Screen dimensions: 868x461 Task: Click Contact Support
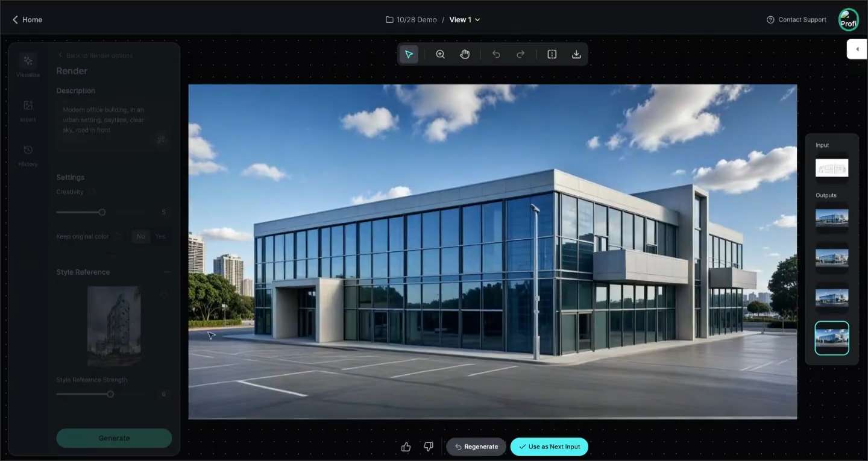796,20
